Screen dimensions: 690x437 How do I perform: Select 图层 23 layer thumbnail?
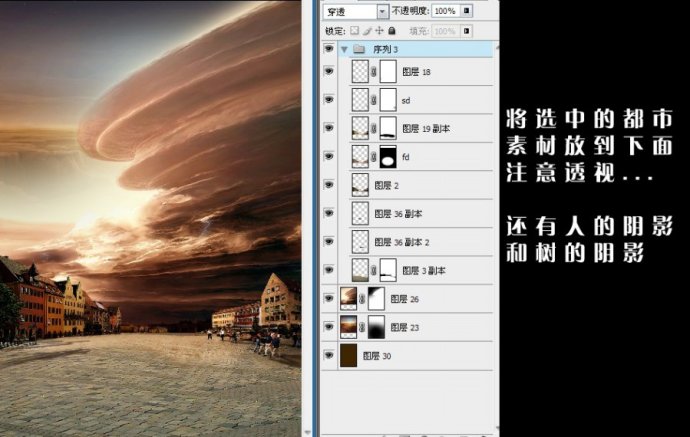[x=349, y=327]
